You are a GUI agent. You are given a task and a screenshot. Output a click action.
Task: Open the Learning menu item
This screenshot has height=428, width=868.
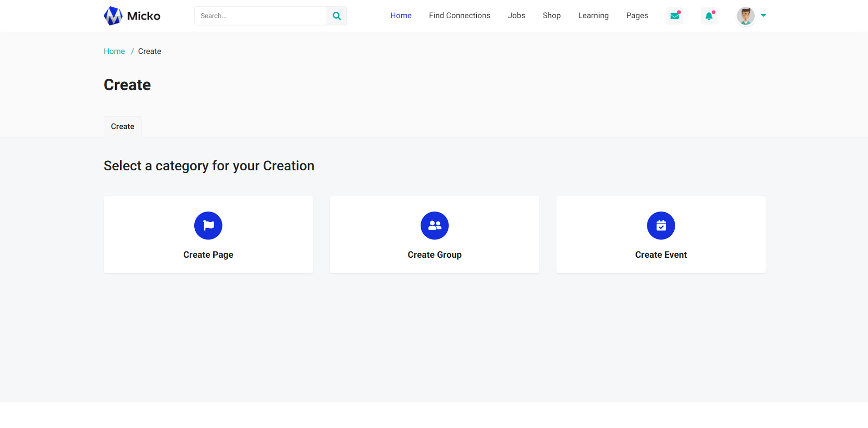coord(593,15)
